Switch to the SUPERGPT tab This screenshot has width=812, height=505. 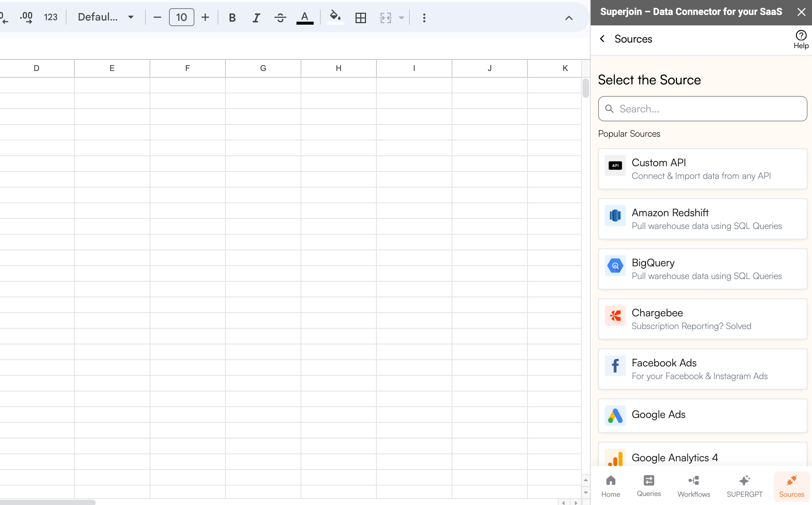[x=744, y=486]
